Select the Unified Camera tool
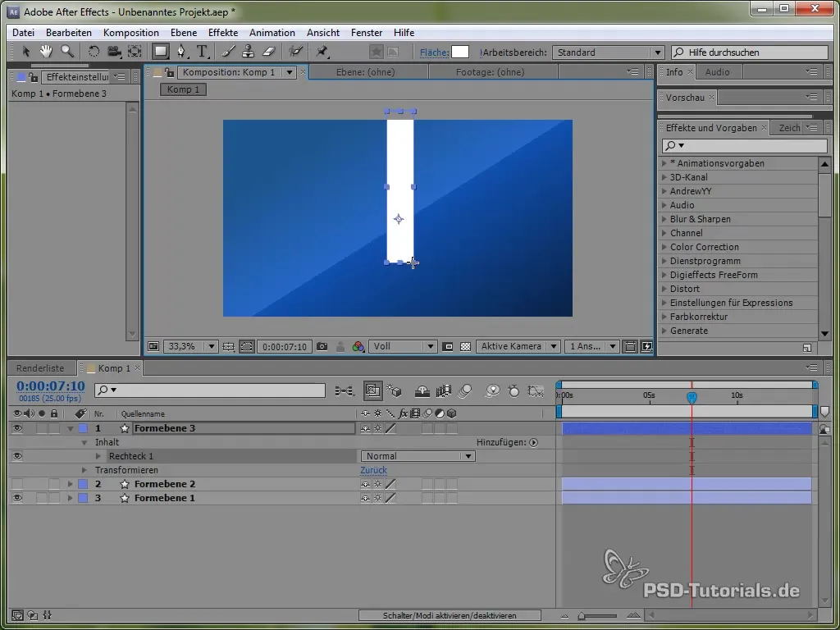The height and width of the screenshot is (630, 840). 113,52
